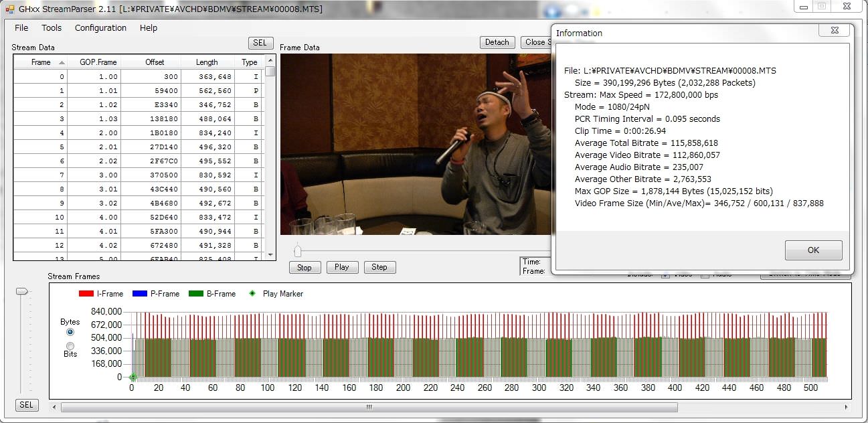Click chart horizontal scrollbar right arrow
The width and height of the screenshot is (868, 423).
(x=847, y=407)
